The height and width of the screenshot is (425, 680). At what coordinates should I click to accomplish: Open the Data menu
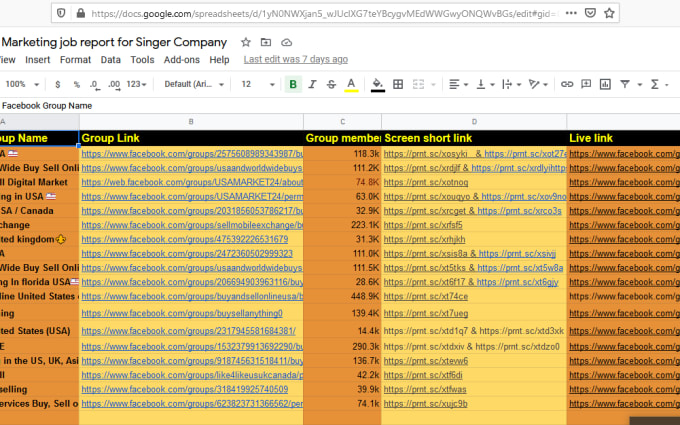[111, 60]
